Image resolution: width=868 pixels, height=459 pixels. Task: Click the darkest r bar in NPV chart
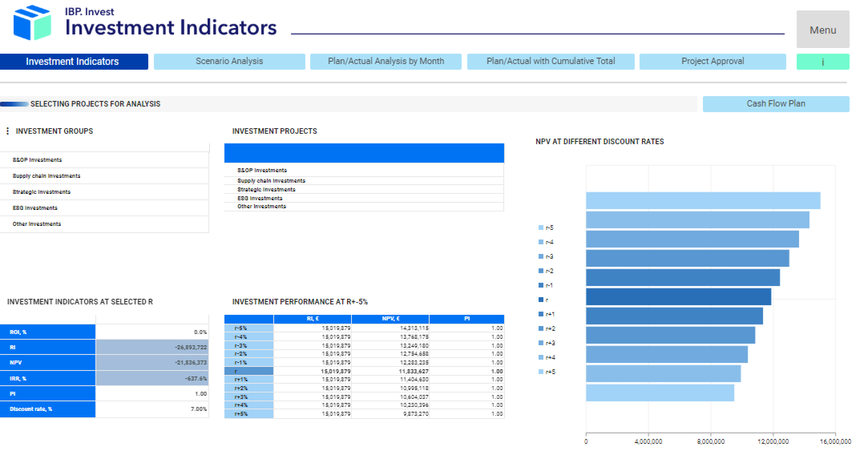click(x=678, y=297)
